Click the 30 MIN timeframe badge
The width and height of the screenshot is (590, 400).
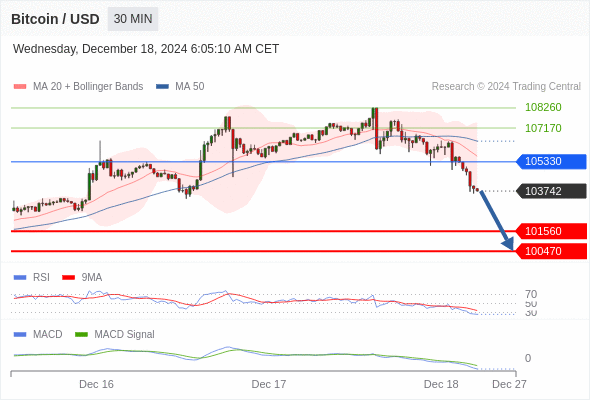point(133,19)
